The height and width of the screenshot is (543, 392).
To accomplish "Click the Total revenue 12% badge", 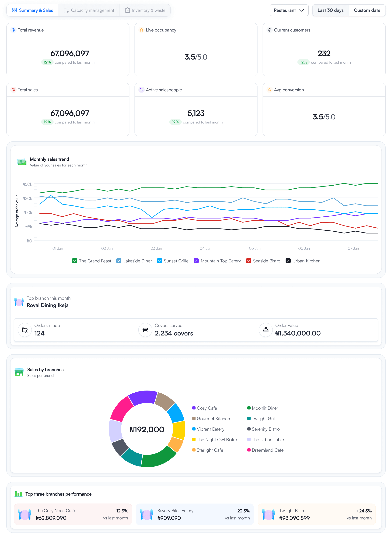I will (47, 62).
